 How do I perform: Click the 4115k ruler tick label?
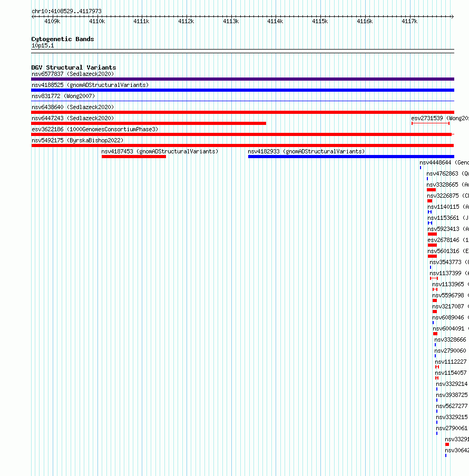pos(320,21)
